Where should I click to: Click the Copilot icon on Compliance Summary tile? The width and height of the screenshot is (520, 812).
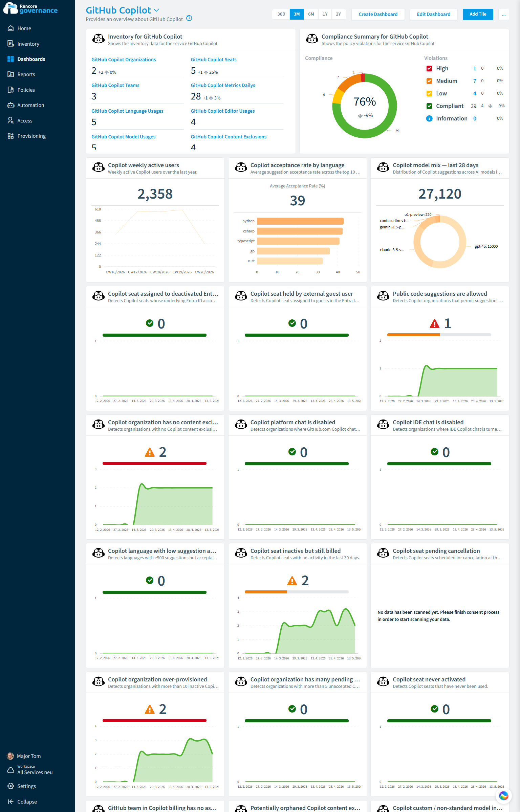coord(312,39)
